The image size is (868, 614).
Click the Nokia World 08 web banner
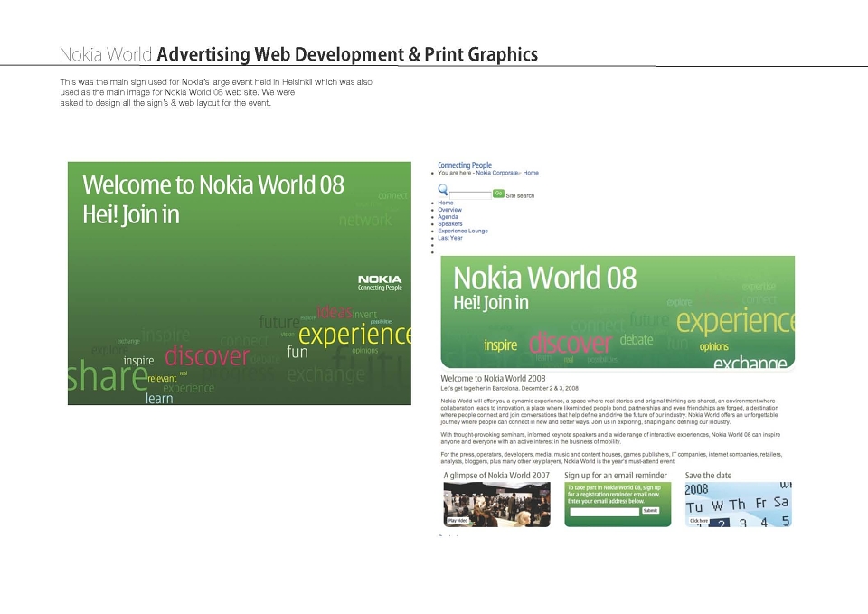(618, 312)
